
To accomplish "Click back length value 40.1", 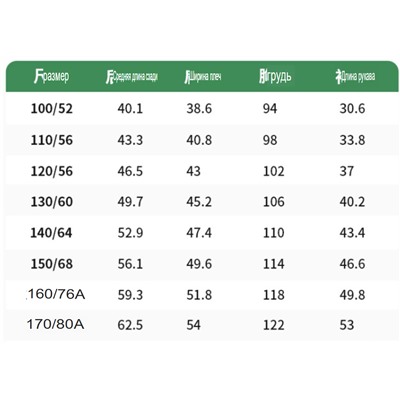I will pos(130,109).
